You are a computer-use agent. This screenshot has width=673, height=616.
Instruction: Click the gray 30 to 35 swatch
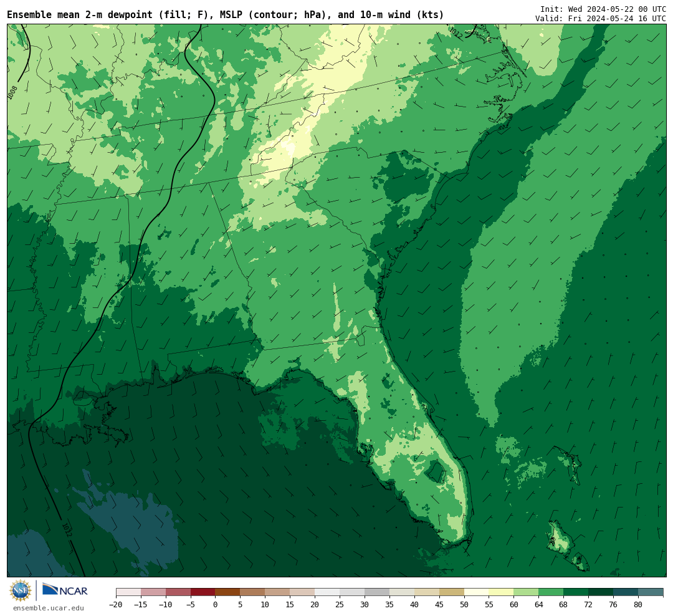377,592
